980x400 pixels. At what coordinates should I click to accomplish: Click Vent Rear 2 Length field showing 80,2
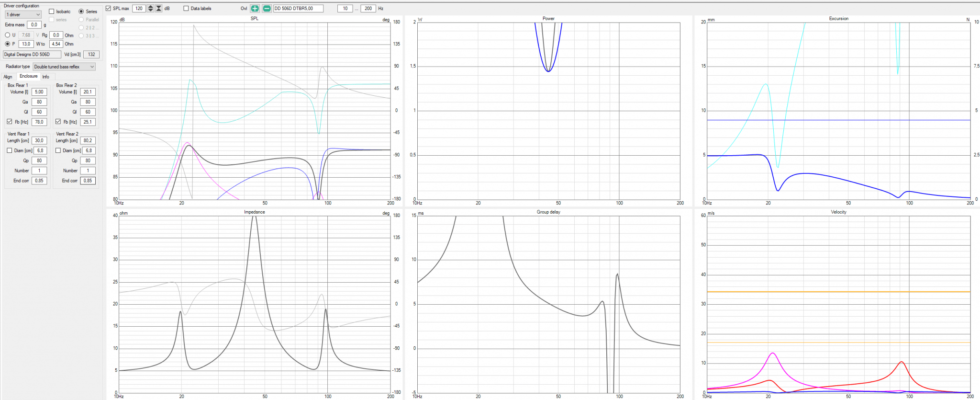coord(88,141)
